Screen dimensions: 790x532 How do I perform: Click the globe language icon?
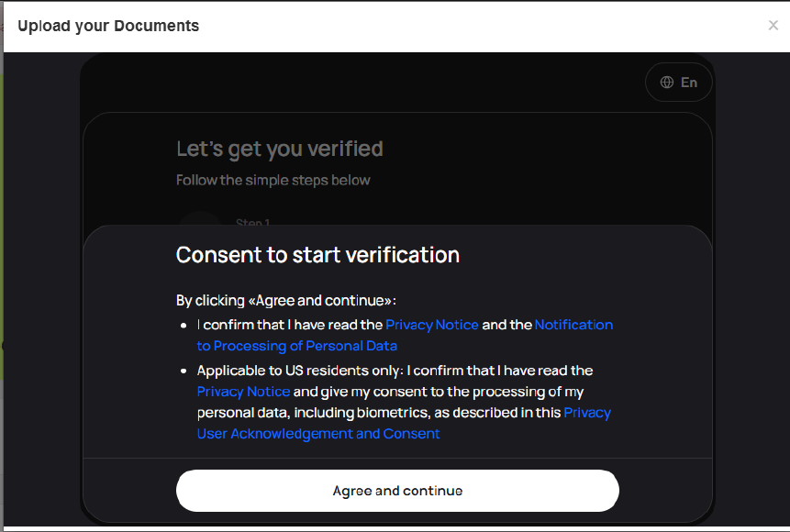point(667,83)
